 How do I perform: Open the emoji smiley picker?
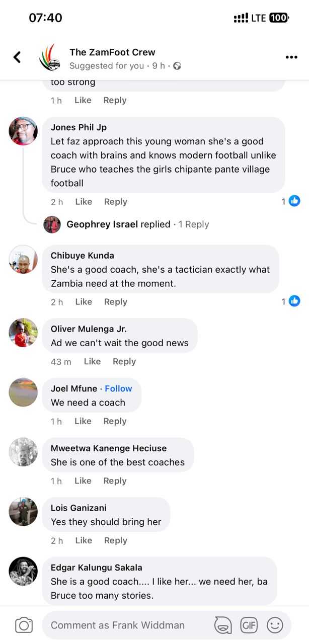(x=274, y=625)
